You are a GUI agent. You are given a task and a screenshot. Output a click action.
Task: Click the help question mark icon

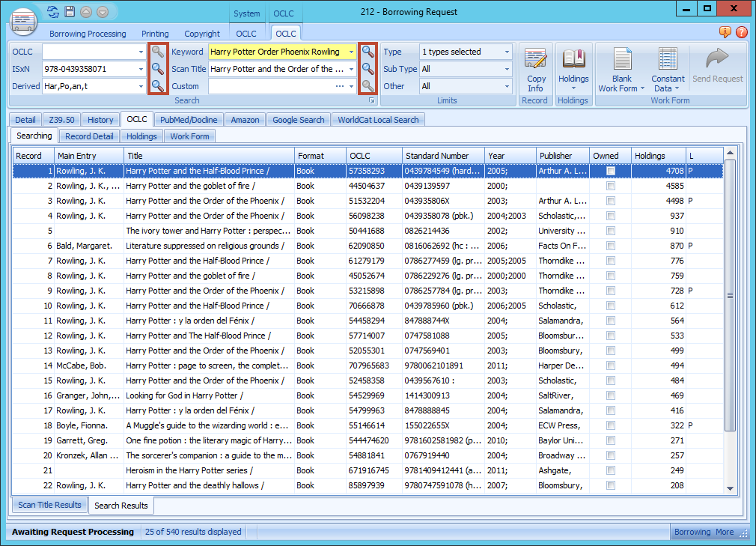[x=742, y=33]
